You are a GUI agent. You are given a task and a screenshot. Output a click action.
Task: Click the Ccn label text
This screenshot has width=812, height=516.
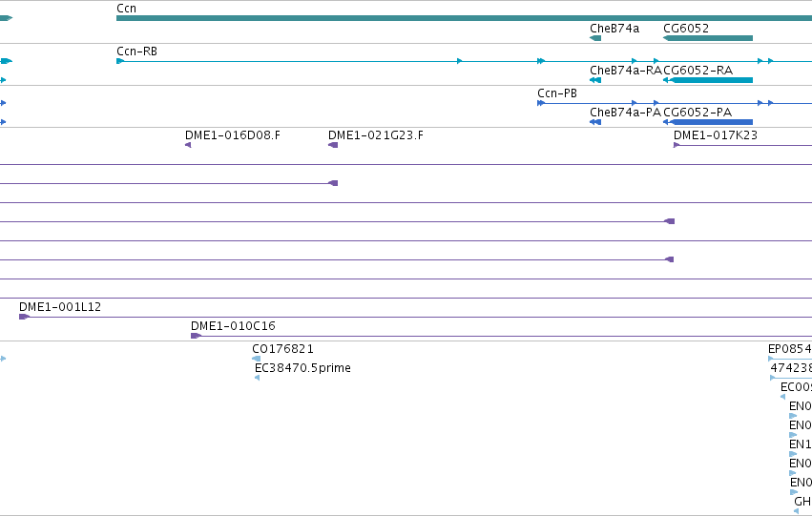[x=126, y=9]
